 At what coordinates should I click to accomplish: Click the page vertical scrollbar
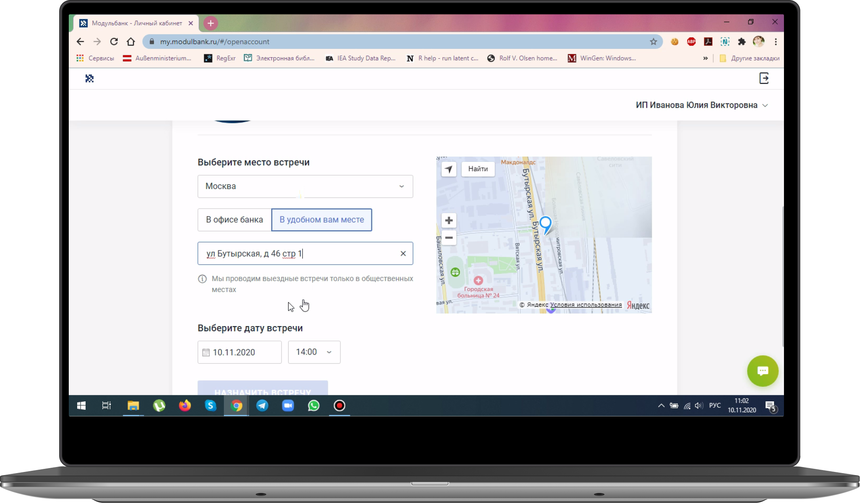point(782,276)
